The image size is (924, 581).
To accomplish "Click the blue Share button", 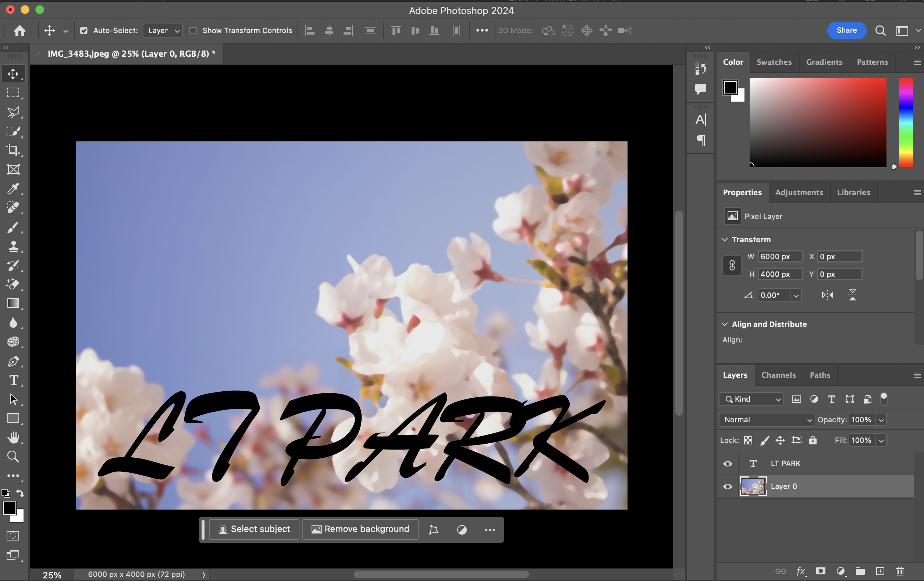I will [x=846, y=30].
